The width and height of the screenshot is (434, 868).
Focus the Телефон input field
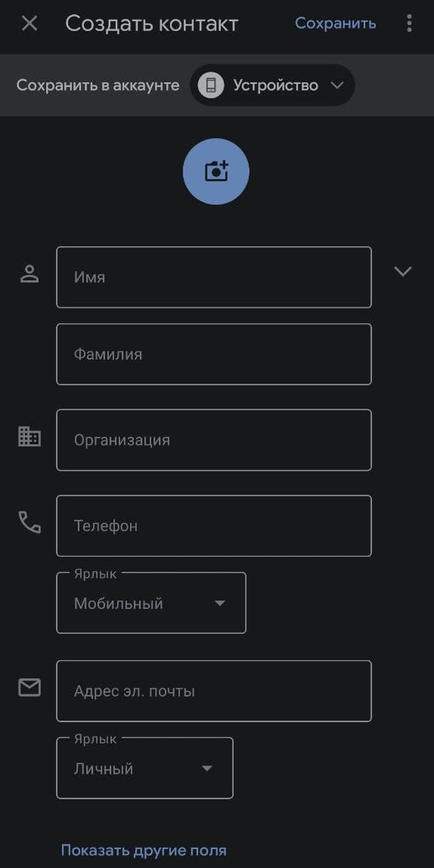click(214, 526)
